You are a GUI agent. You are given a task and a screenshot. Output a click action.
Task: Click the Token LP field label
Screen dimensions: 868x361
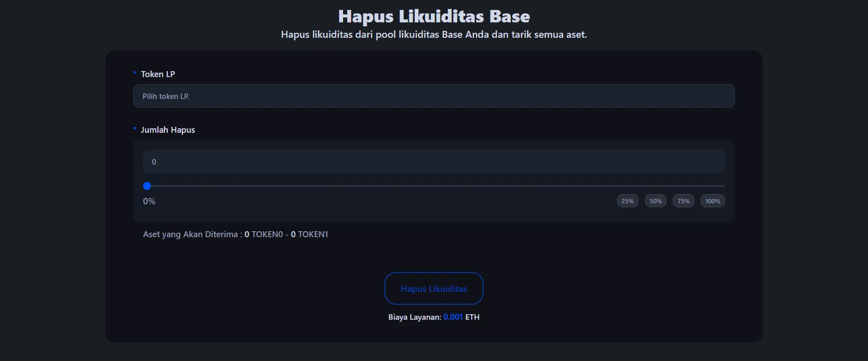pyautogui.click(x=158, y=74)
